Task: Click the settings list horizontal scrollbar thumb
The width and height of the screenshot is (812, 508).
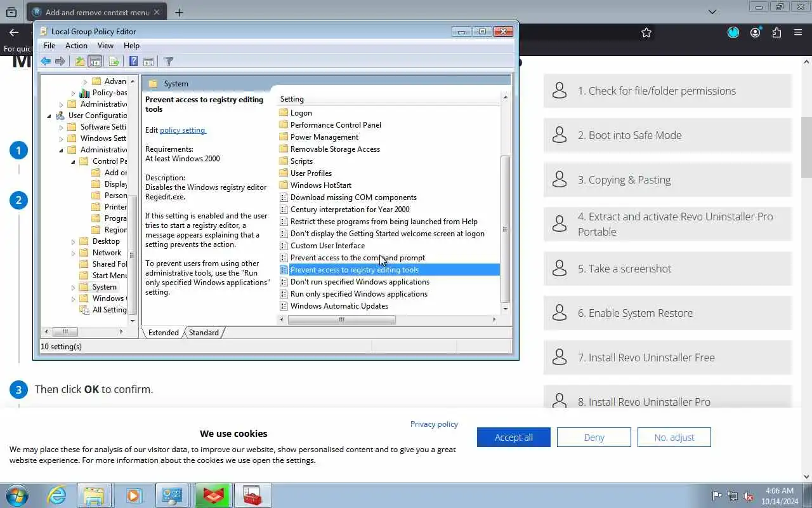Action: pyautogui.click(x=341, y=320)
